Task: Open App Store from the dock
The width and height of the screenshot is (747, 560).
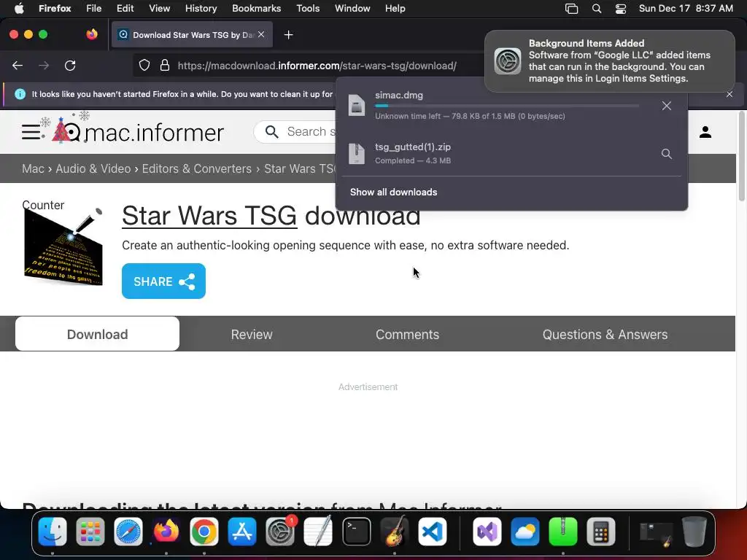Action: pyautogui.click(x=242, y=532)
